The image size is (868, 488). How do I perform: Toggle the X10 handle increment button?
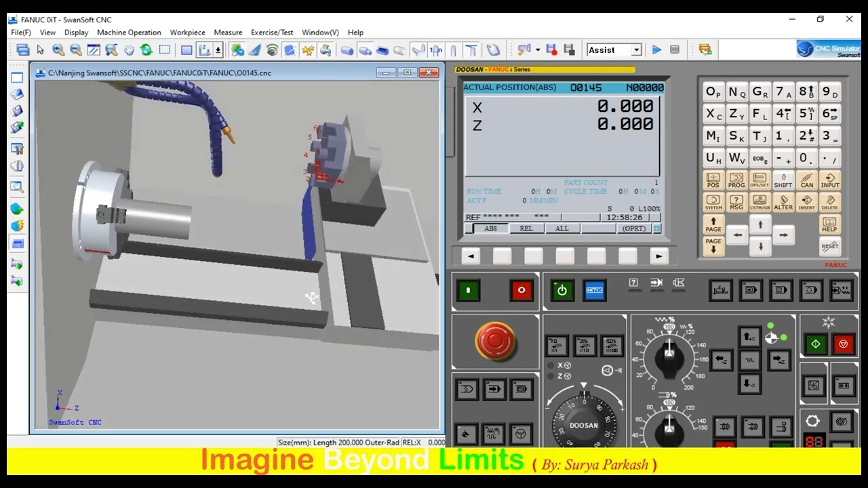point(585,346)
